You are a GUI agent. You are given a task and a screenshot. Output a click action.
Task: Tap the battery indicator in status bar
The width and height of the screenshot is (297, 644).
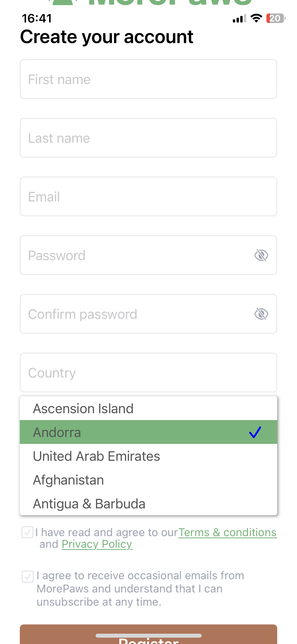[276, 19]
